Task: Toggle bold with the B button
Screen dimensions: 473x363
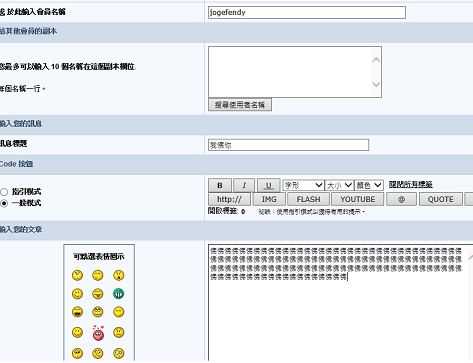Action: click(220, 185)
